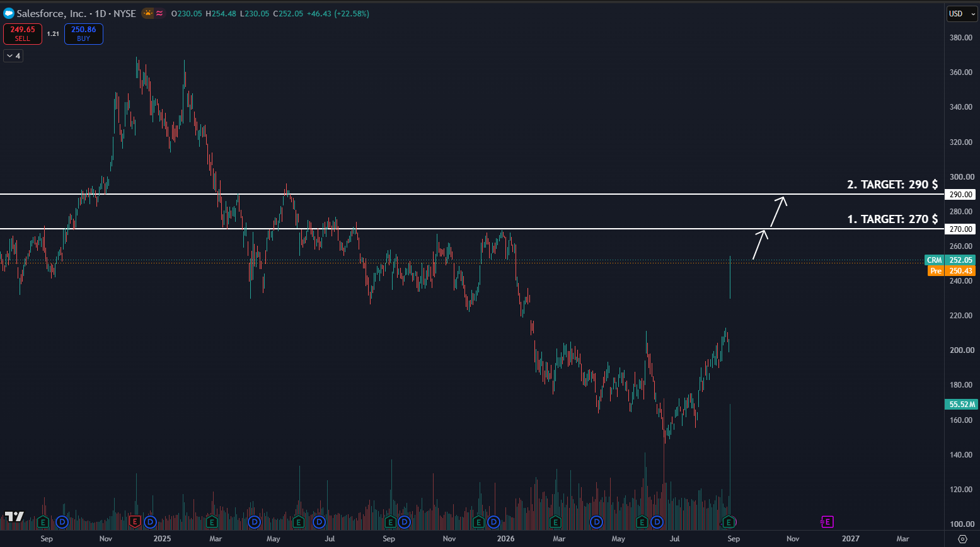Click the Pre 250.43 pre-market label

[952, 271]
